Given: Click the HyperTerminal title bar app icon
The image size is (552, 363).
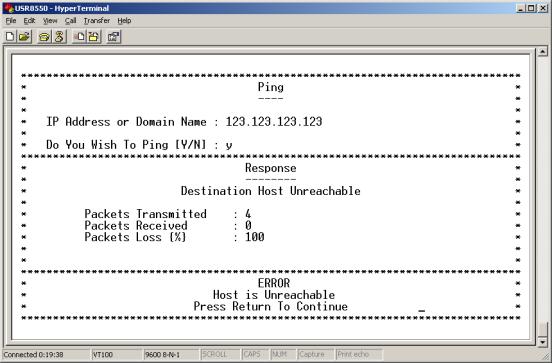Looking at the screenshot, I should point(9,8).
